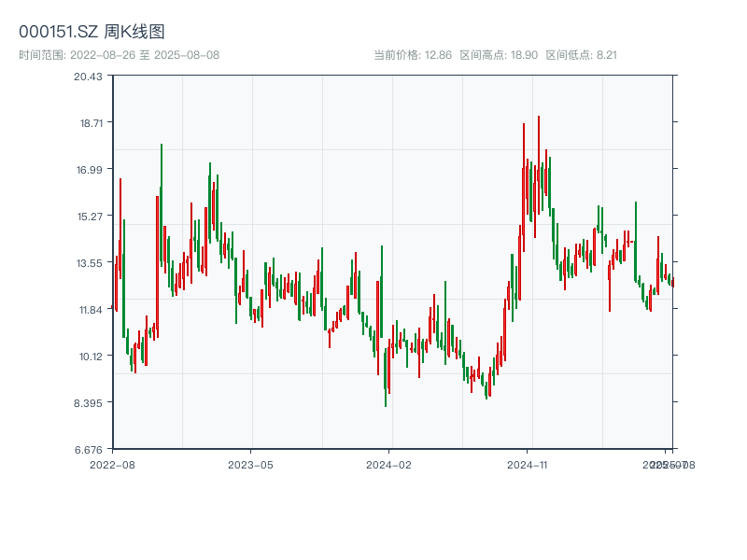The image size is (747, 560).
Task: Click the x-axis label 2024-02
Action: (x=388, y=465)
